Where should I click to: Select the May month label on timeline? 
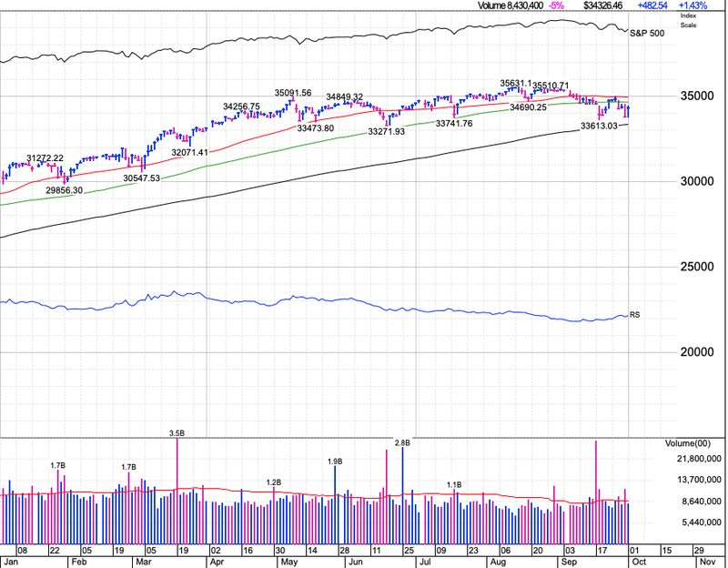[289, 562]
